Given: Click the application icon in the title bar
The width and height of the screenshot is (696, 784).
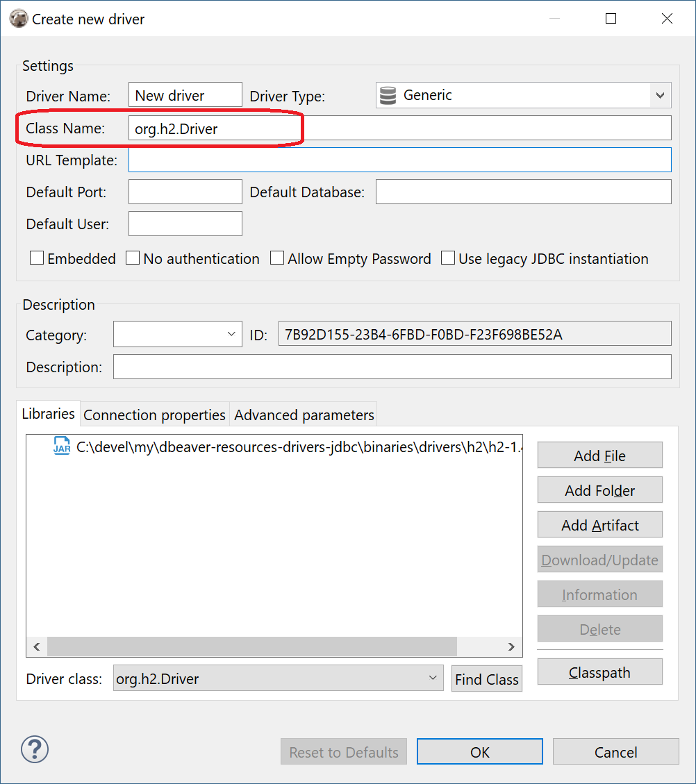Looking at the screenshot, I should (18, 18).
